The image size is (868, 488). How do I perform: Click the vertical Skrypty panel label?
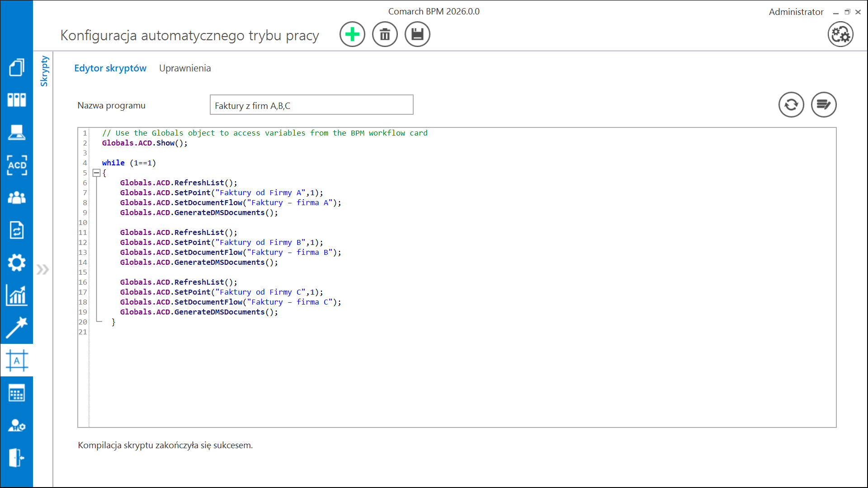click(x=44, y=71)
